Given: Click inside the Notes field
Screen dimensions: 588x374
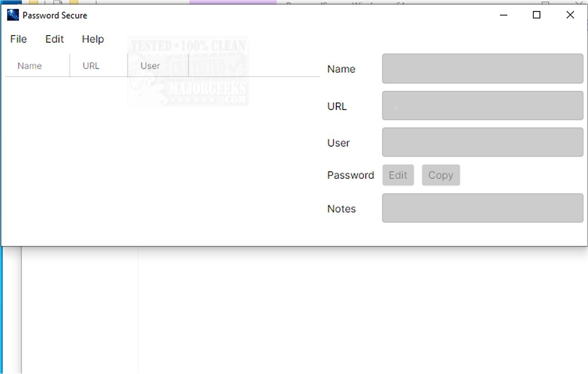Looking at the screenshot, I should coord(482,208).
